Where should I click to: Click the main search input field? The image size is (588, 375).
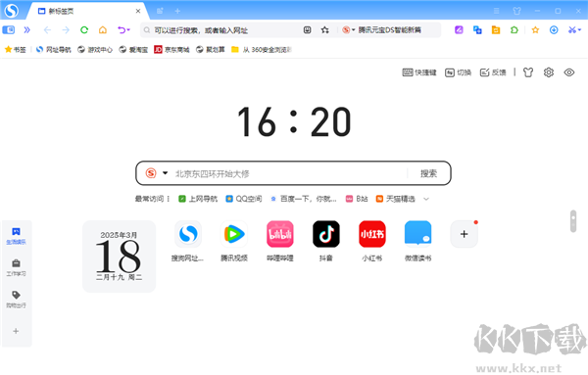point(290,173)
